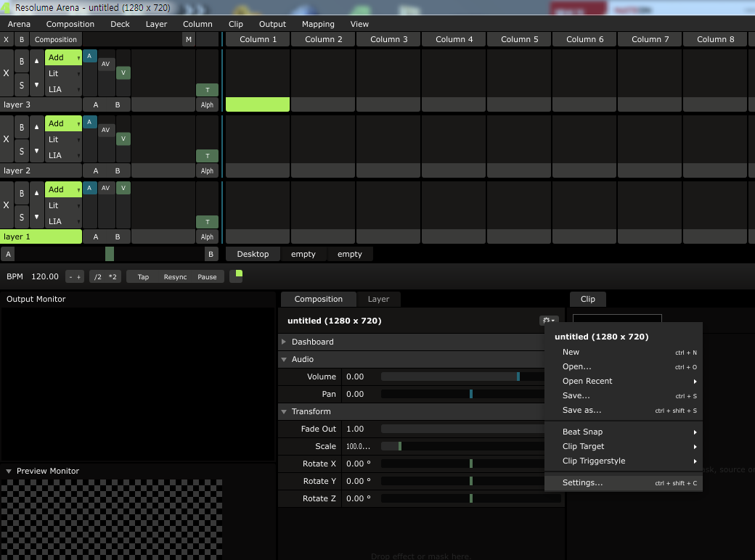Screen dimensions: 755x560
Task: Open layer 2 Add blend mode dropdown
Action: coord(64,123)
